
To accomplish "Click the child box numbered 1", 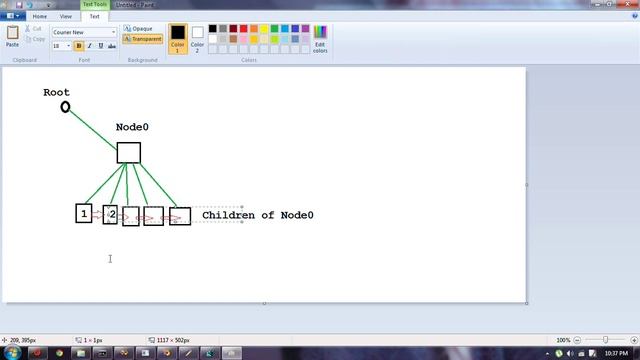I will click(84, 213).
